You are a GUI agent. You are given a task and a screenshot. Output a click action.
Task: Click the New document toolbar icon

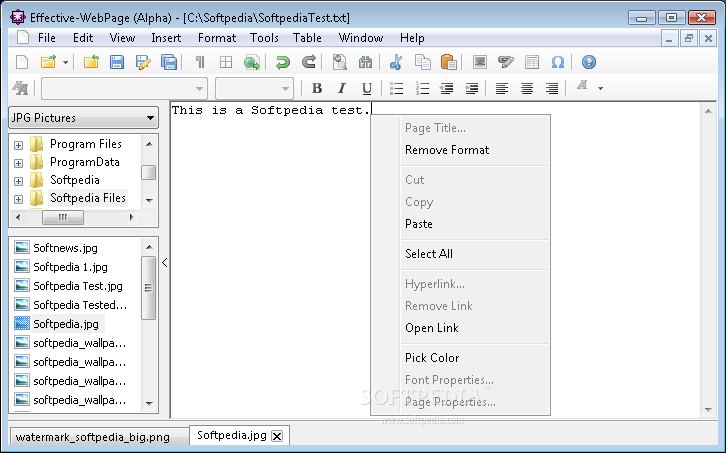tap(22, 62)
